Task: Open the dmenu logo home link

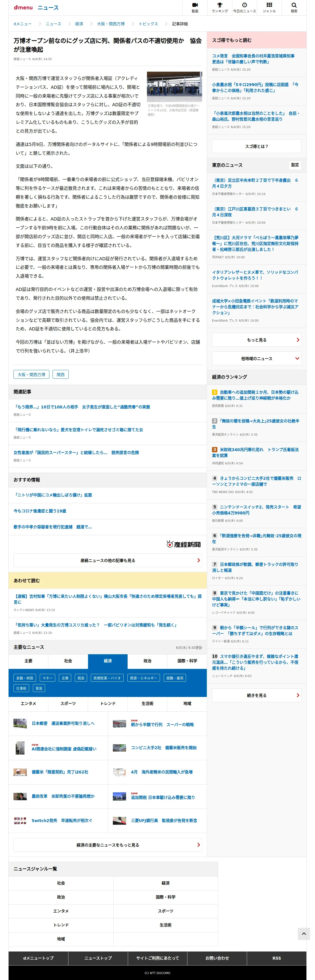Action: pos(23,8)
